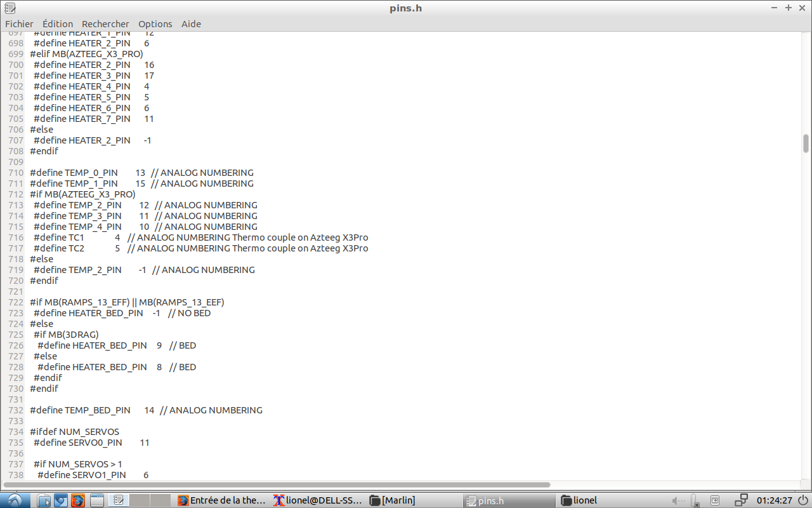Click the horizontal scrollbar thumb at bottom

276,485
